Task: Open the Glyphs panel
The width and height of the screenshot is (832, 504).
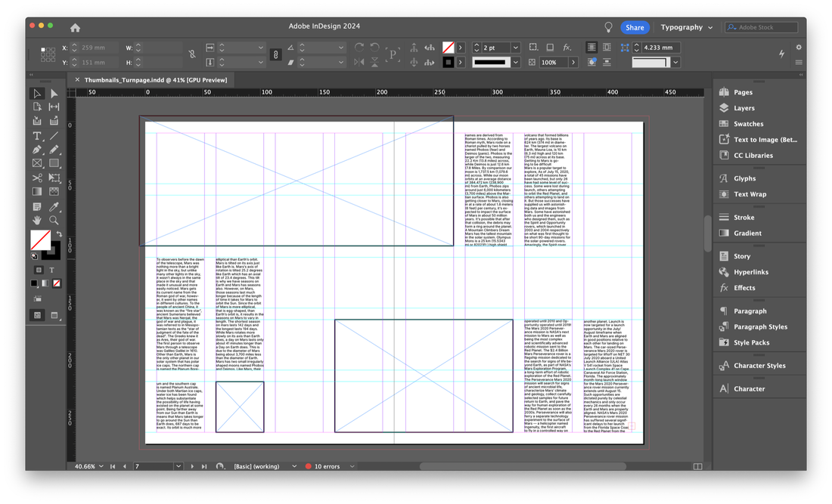Action: tap(744, 178)
